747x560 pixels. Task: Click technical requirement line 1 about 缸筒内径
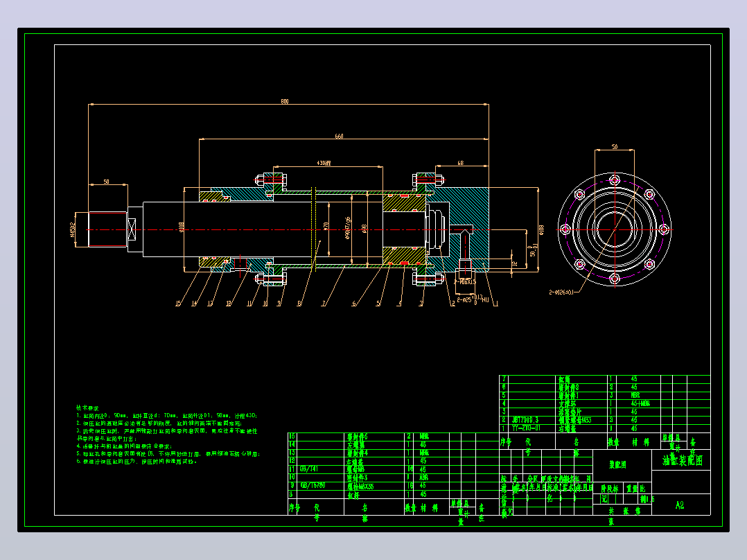point(167,416)
